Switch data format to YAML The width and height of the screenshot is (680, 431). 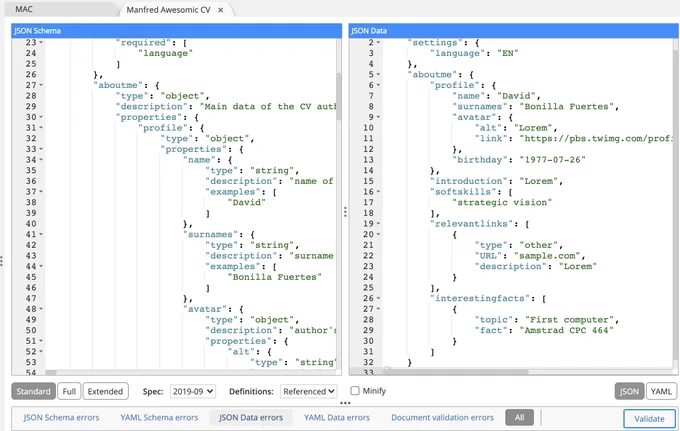[661, 391]
